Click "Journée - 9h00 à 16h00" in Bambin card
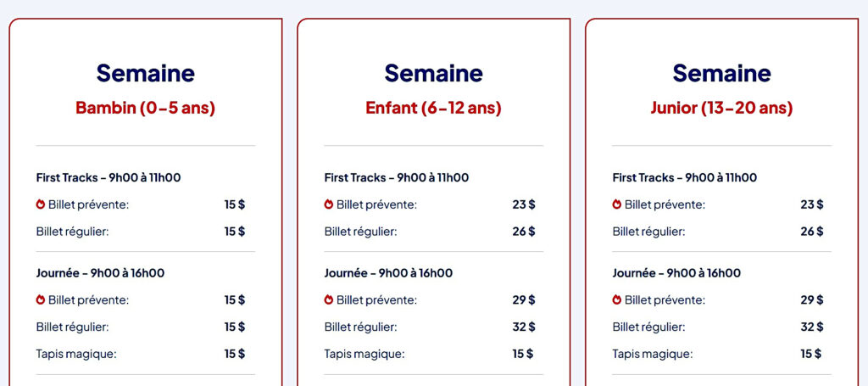 point(100,273)
